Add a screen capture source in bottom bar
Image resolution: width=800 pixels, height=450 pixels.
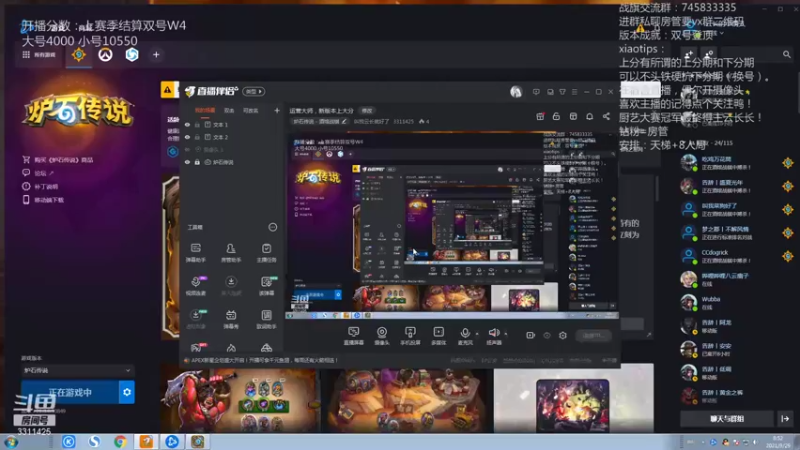point(353,336)
